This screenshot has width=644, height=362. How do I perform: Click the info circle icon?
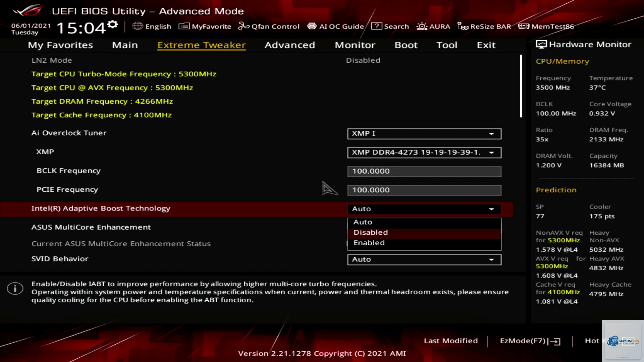[x=15, y=288]
